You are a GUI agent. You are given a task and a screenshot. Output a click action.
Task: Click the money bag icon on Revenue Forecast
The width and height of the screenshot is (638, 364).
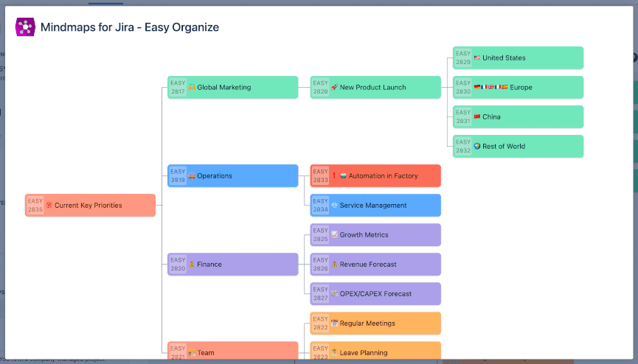334,264
